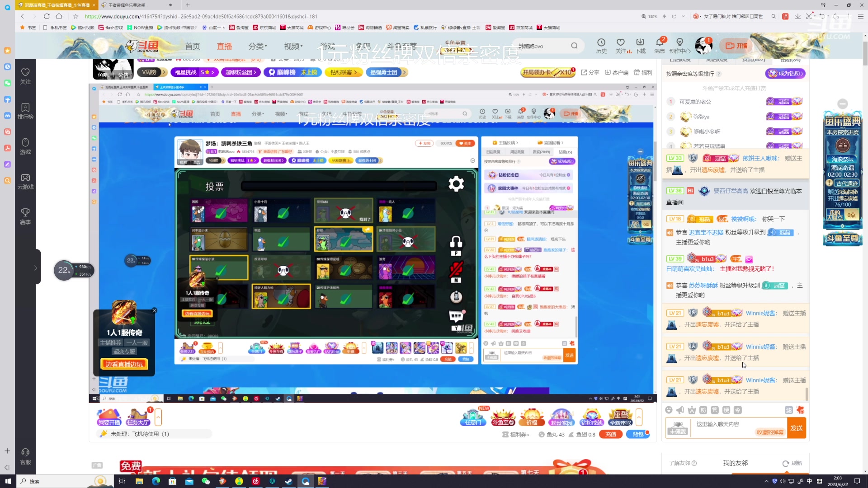Click 边看直播边玩 in the floating ad
Viewport: 868px width, 488px height.
[124, 364]
